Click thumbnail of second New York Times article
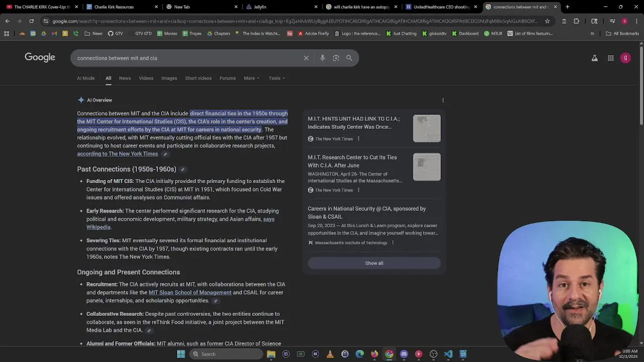Image resolution: width=644 pixels, height=362 pixels. click(427, 167)
